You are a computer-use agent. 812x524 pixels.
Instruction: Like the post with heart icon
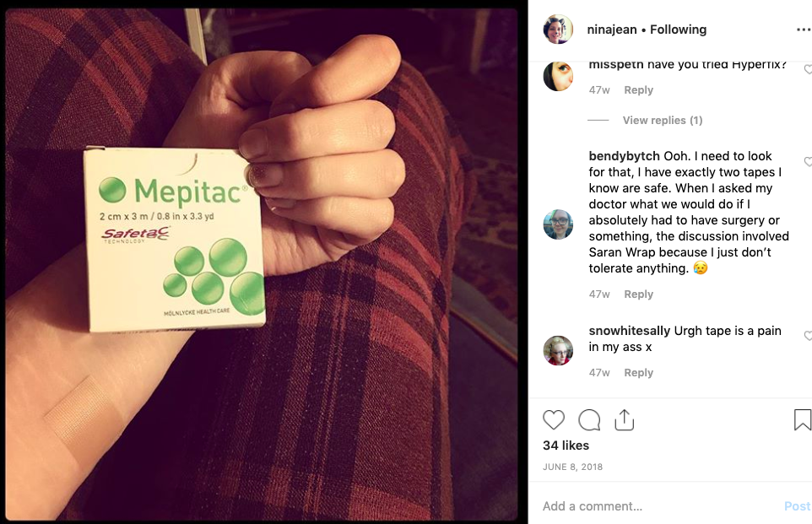coord(554,420)
